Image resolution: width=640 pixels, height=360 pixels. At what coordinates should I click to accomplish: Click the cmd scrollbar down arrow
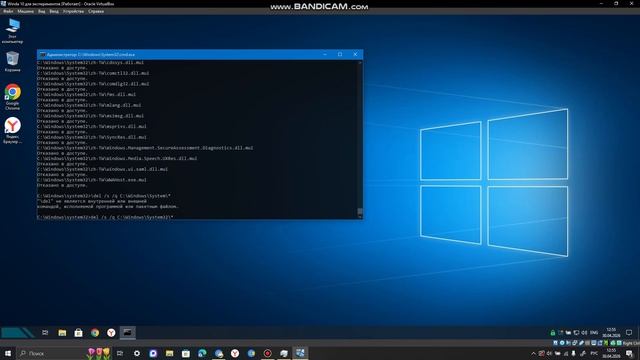pyautogui.click(x=360, y=217)
